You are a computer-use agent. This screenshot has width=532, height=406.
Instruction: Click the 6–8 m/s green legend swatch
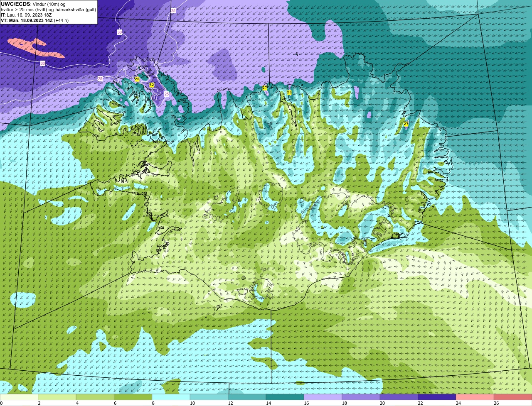pos(133,397)
